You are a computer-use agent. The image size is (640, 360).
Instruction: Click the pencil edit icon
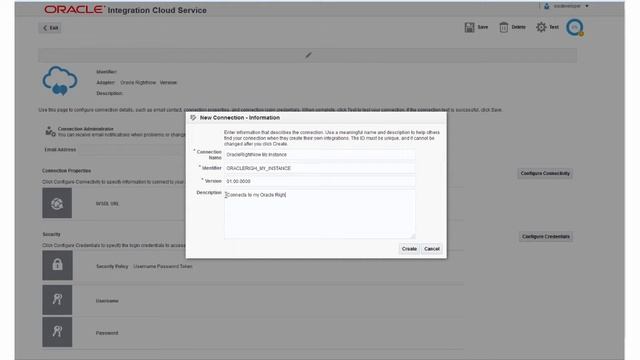tap(309, 55)
